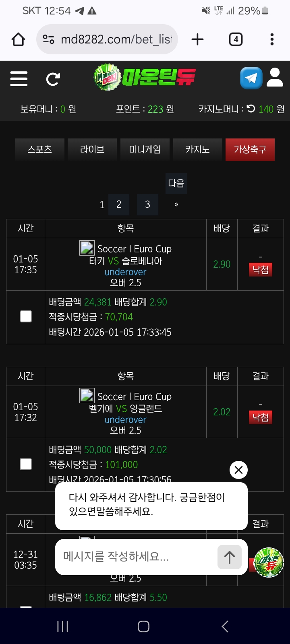Open browser three-dot overflow menu

[272, 39]
